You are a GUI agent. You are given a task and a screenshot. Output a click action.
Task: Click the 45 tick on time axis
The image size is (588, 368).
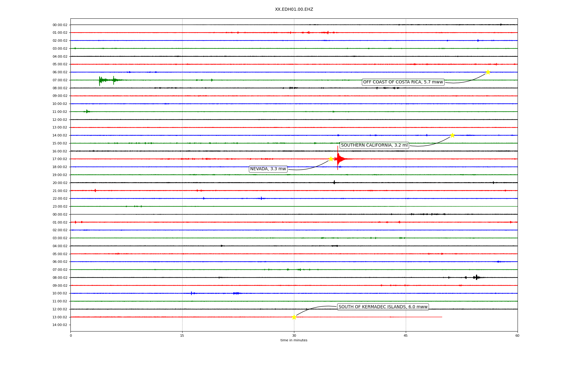point(406,335)
